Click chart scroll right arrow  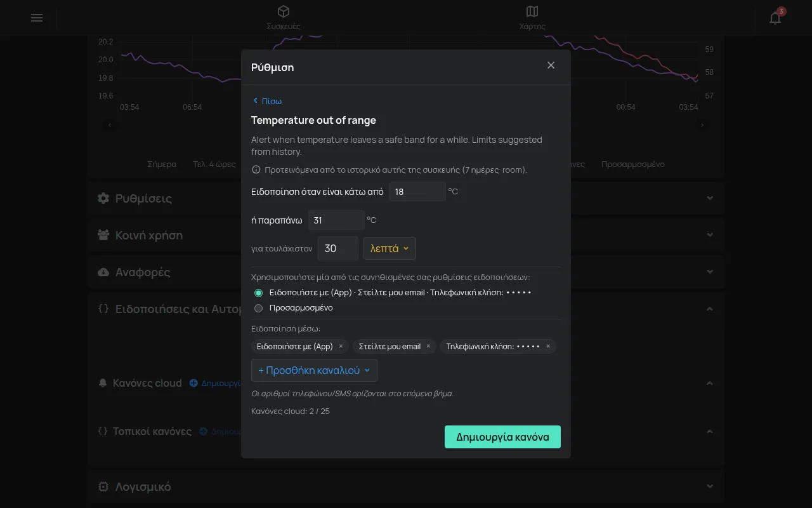coord(702,125)
